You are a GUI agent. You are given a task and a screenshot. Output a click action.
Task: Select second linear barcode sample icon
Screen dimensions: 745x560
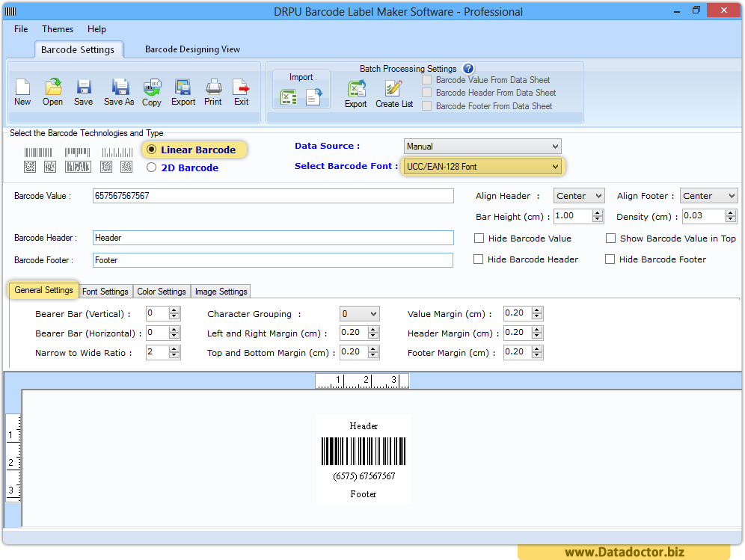tap(78, 153)
